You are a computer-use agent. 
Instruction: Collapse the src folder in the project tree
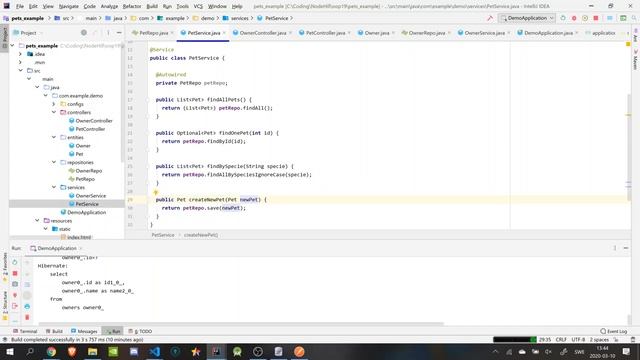tap(20, 71)
